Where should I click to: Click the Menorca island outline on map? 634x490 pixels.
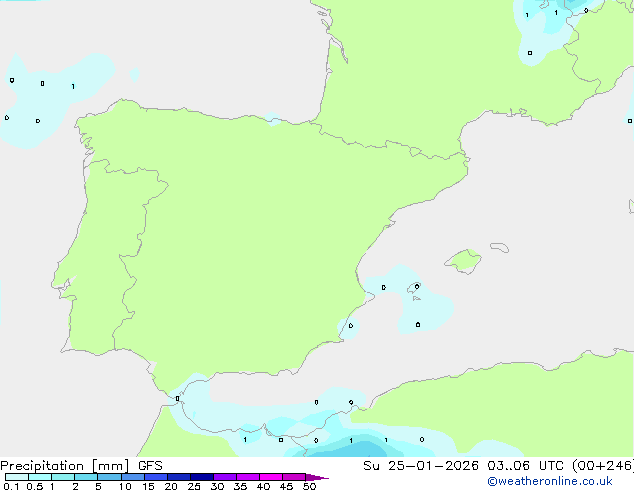pos(500,247)
